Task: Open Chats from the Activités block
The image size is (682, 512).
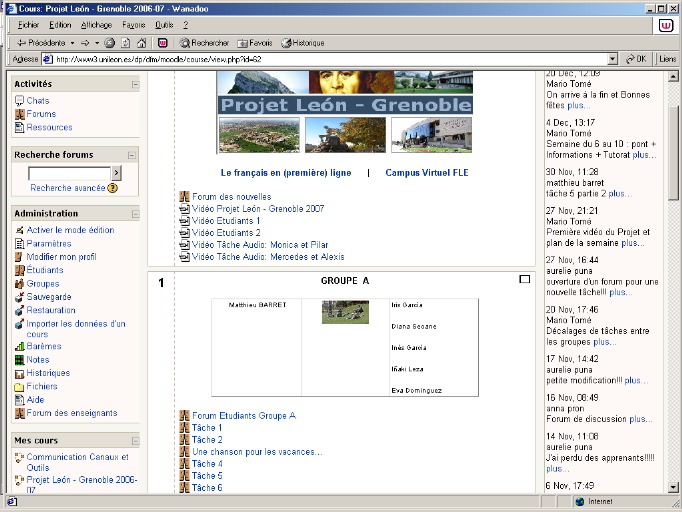Action: pos(37,101)
